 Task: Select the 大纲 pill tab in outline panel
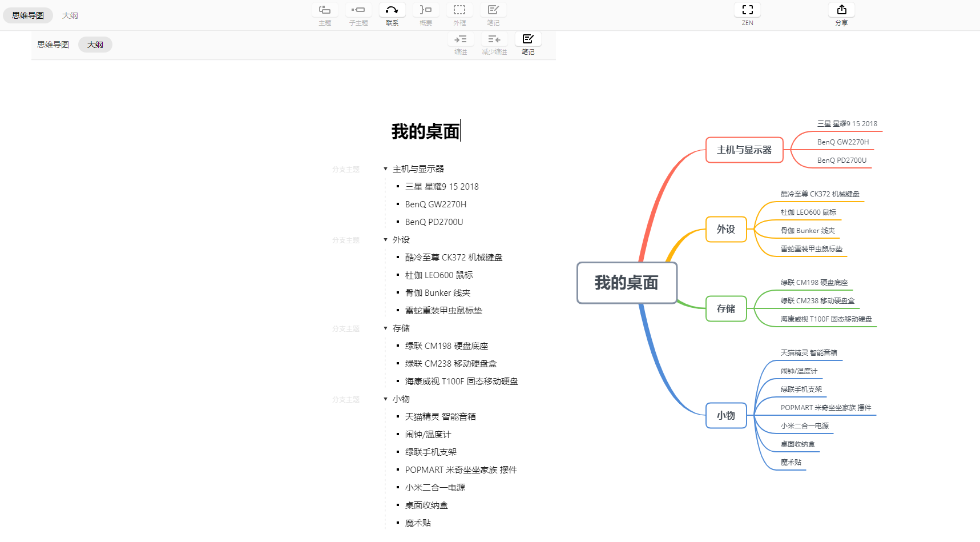[x=95, y=45]
